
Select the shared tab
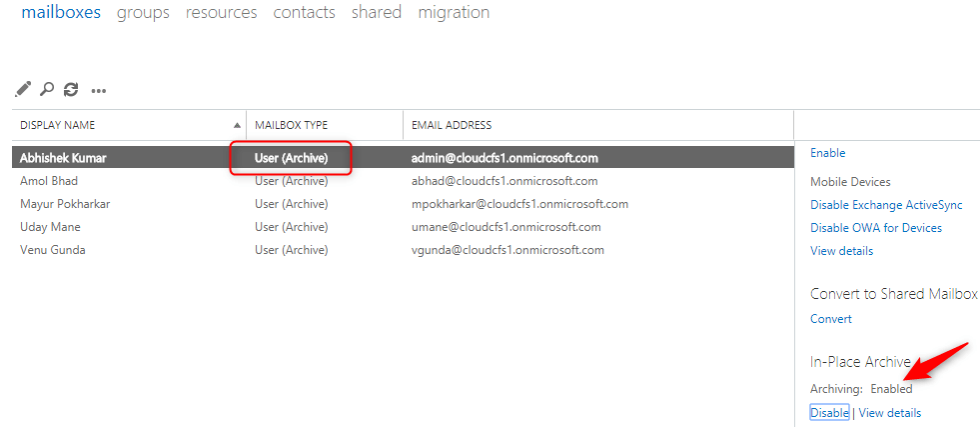377,13
